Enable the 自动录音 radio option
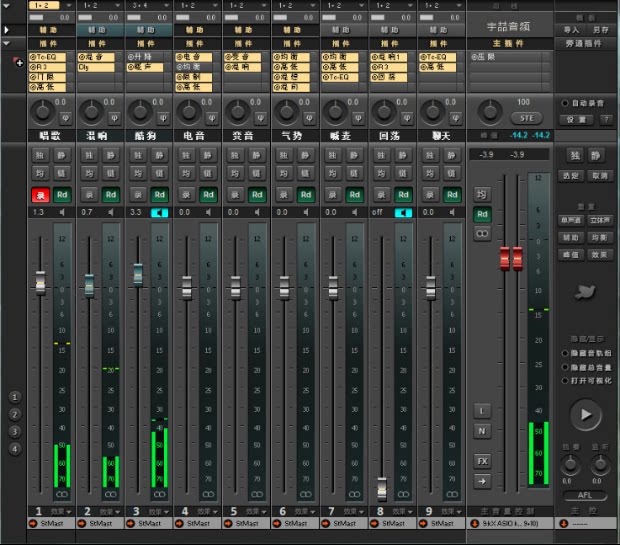Screen dimensions: 620x545 pos(565,103)
